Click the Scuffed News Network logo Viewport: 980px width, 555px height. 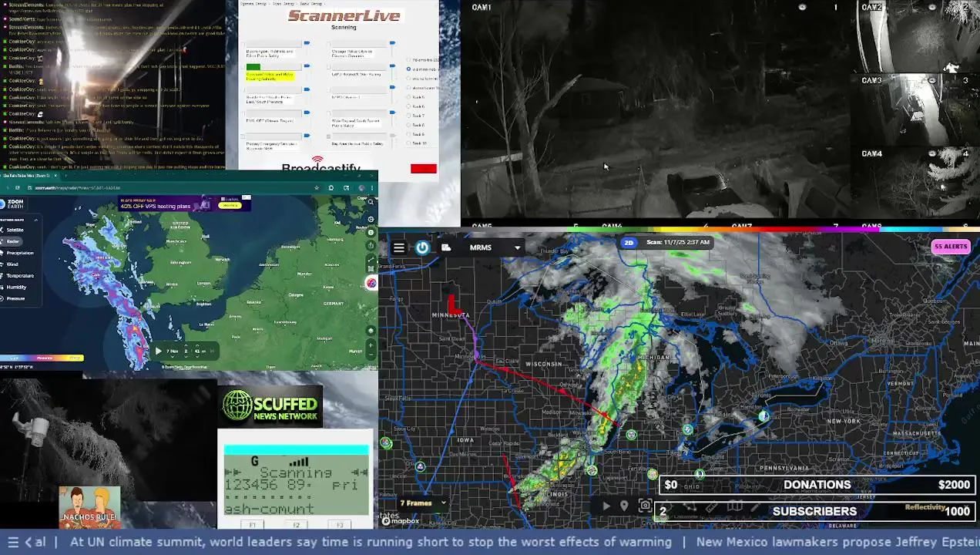pos(270,408)
